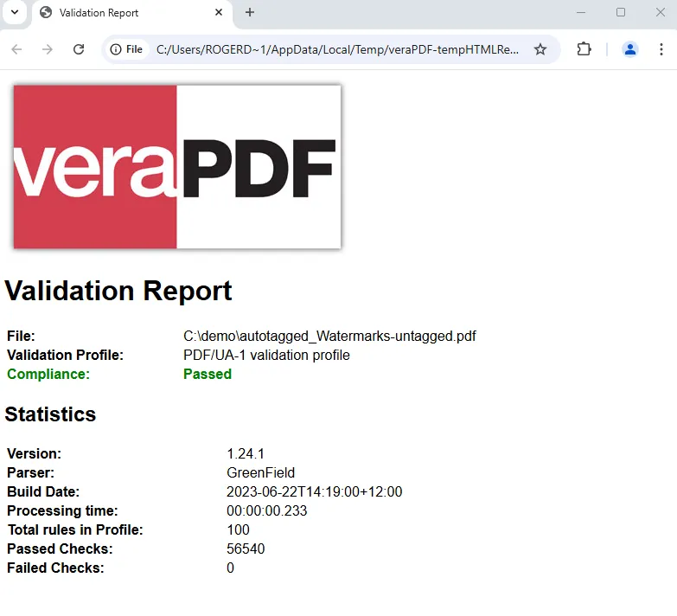Open the Chrome three-dot menu
This screenshot has height=616, width=677.
pyautogui.click(x=661, y=49)
